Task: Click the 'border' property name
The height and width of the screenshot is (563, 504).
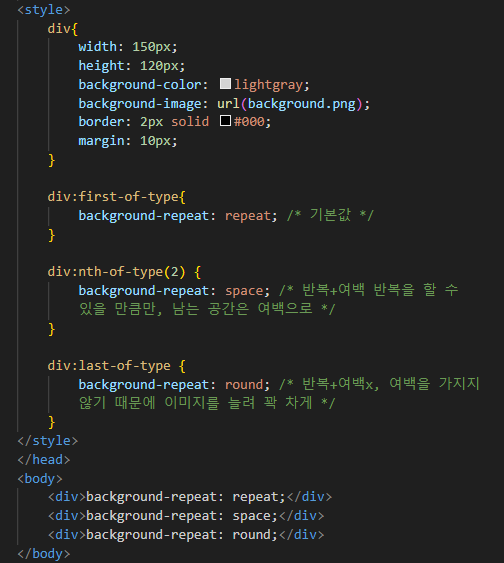Action: tap(101, 122)
